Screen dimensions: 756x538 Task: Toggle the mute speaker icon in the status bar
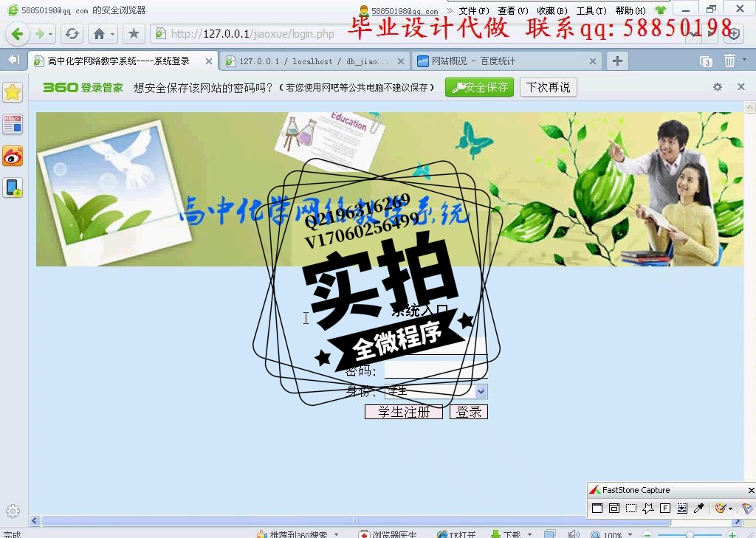pos(573,534)
